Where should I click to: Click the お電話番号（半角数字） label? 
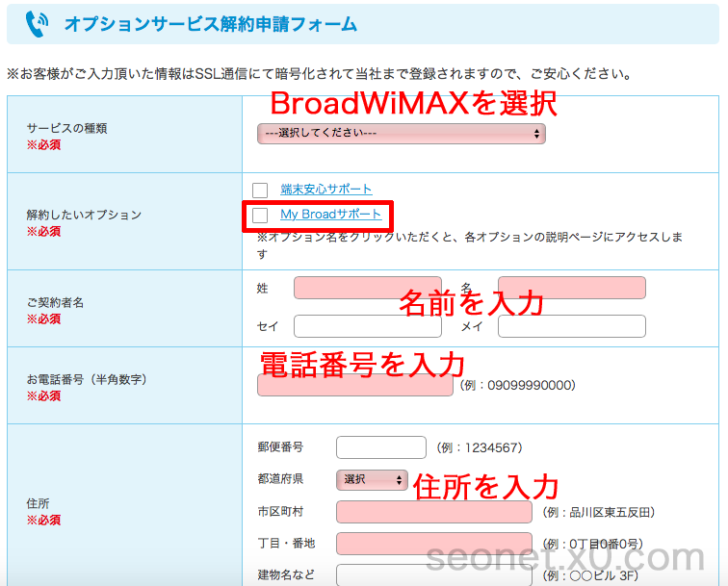[87, 379]
